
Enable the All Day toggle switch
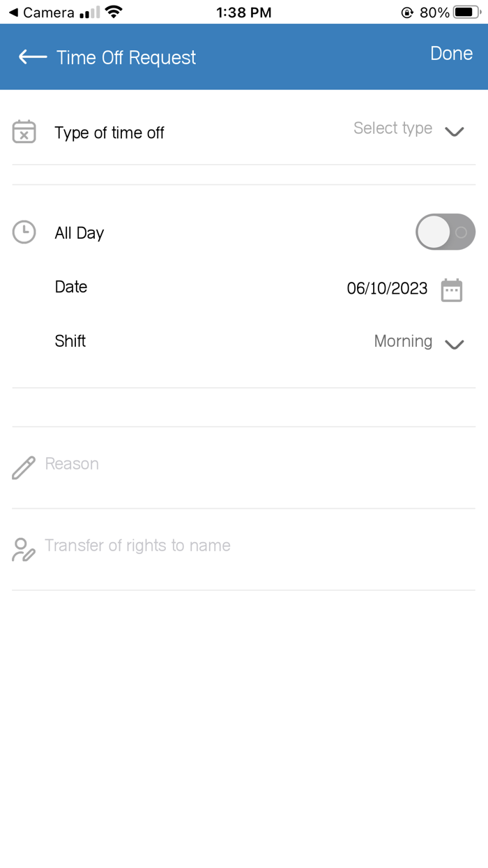445,232
